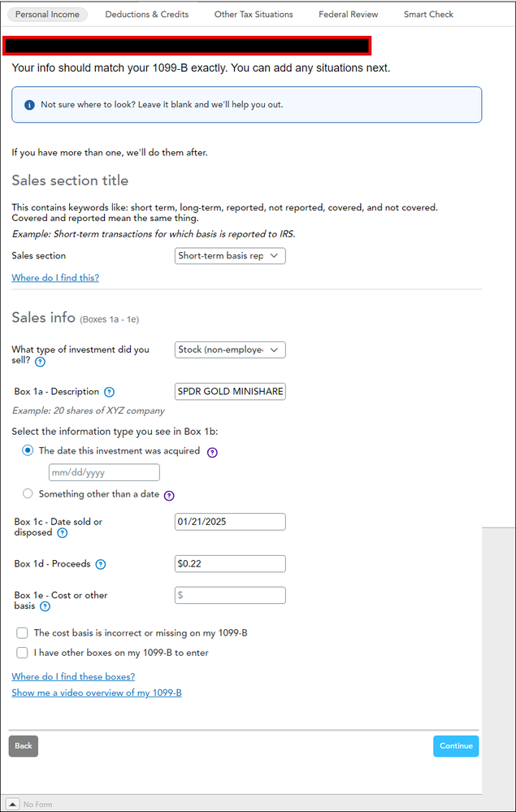Open help icon beside Box 1a Description

click(109, 392)
